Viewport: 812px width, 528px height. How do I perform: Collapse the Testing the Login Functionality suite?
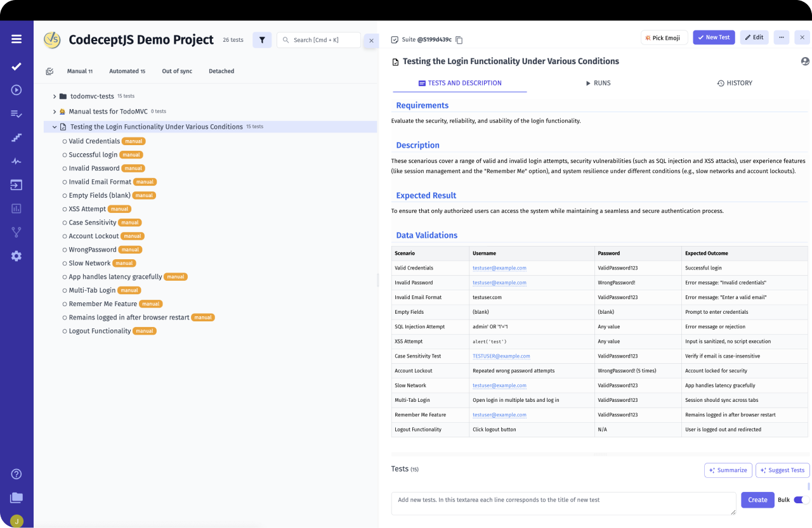point(55,126)
